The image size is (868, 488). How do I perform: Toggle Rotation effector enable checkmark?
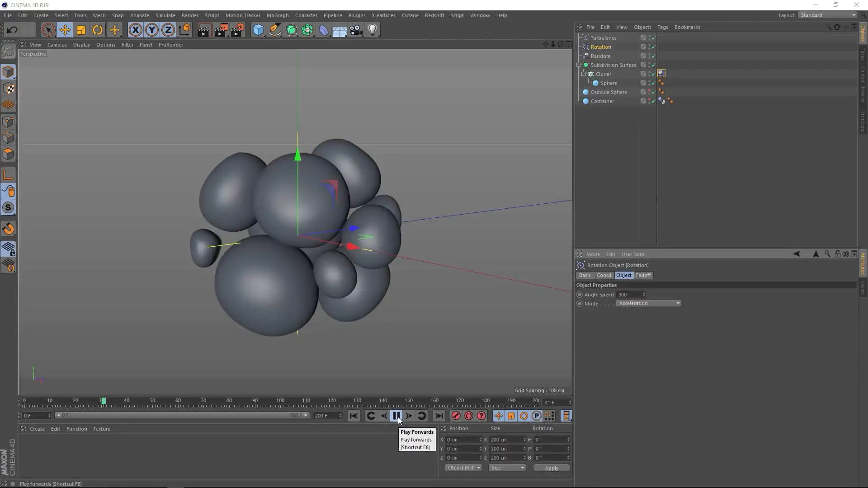point(653,47)
